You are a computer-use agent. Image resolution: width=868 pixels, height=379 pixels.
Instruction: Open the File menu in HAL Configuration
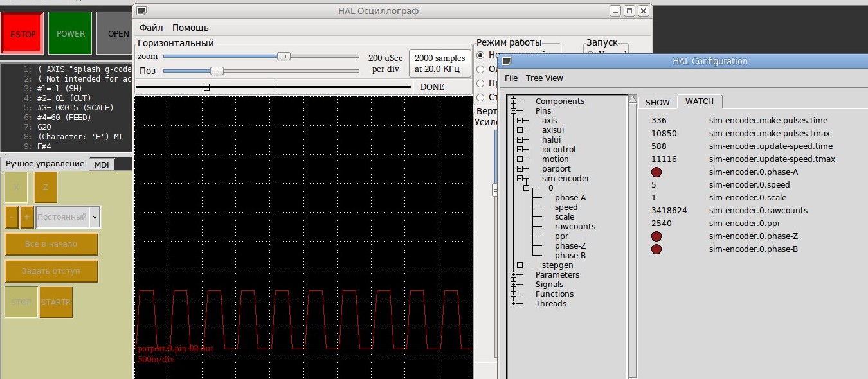(511, 78)
